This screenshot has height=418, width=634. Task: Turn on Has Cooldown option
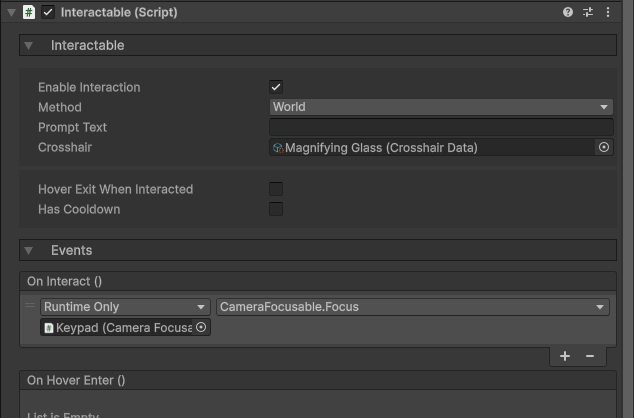pos(276,209)
